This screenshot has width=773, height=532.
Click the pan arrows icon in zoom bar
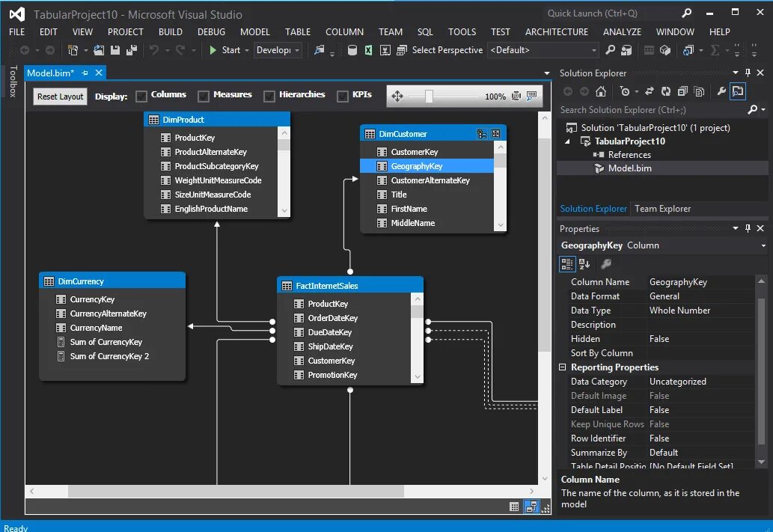pos(397,96)
